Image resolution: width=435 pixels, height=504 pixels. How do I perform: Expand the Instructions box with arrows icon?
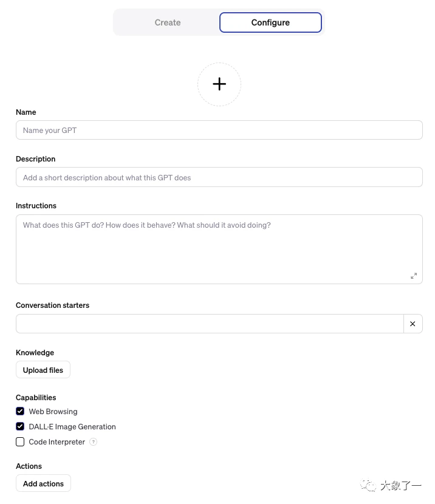coord(414,276)
